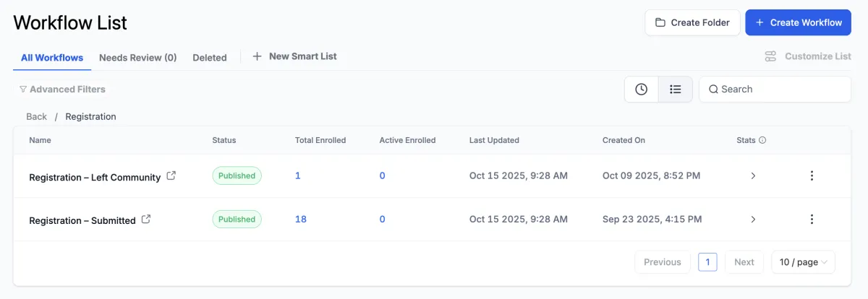868x299 pixels.
Task: Open three-dot menu for Registration – Left Community
Action: click(x=812, y=175)
